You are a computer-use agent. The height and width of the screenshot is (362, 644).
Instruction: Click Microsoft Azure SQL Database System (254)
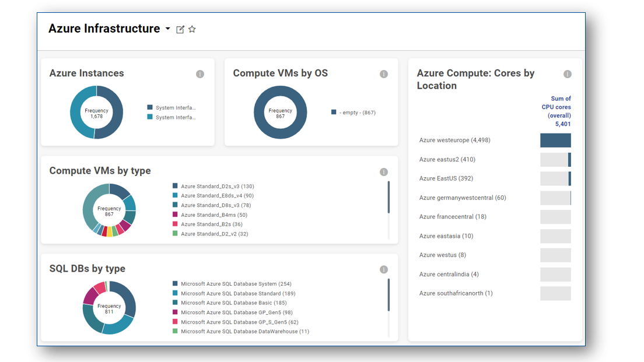tap(232, 284)
